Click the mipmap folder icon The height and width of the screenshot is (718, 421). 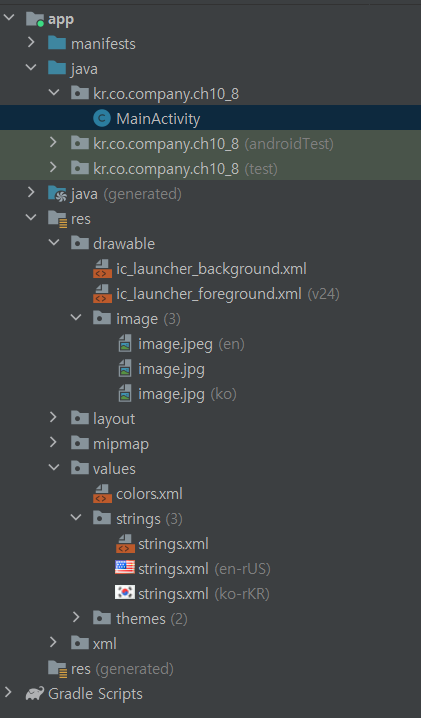coord(80,443)
